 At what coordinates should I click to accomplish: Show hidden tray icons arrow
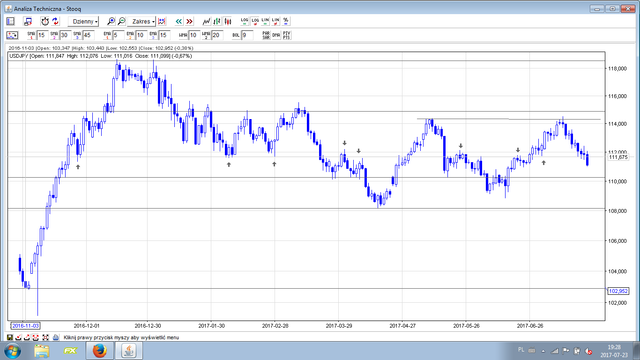click(x=543, y=351)
